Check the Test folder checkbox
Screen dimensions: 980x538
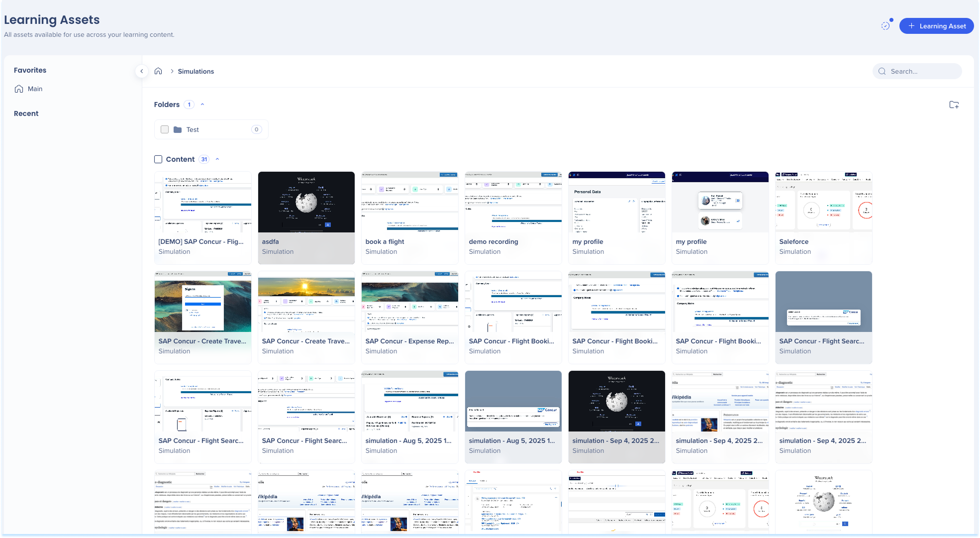click(165, 129)
